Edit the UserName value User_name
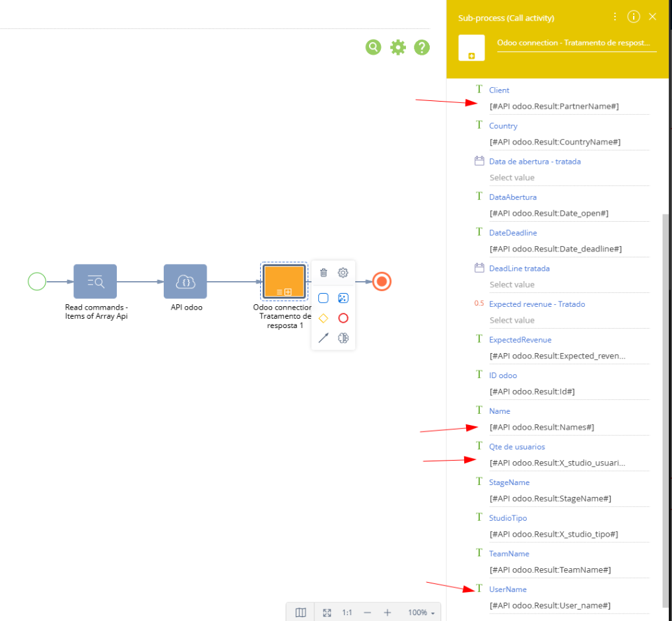The width and height of the screenshot is (672, 621). 569,605
